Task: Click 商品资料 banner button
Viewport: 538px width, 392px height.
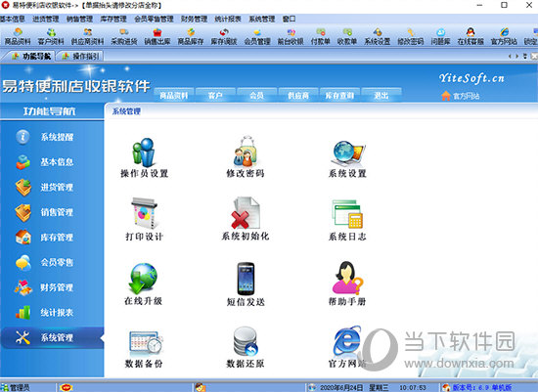Action: [x=174, y=96]
